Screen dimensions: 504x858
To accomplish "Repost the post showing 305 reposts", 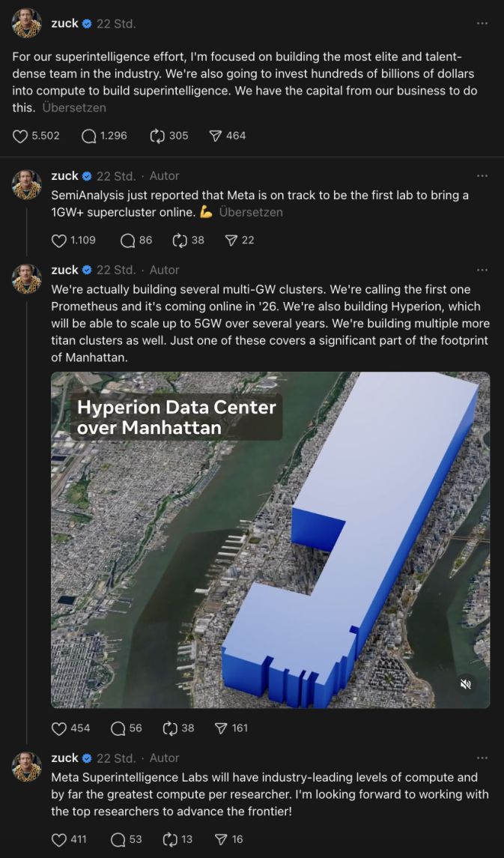I will 157,136.
